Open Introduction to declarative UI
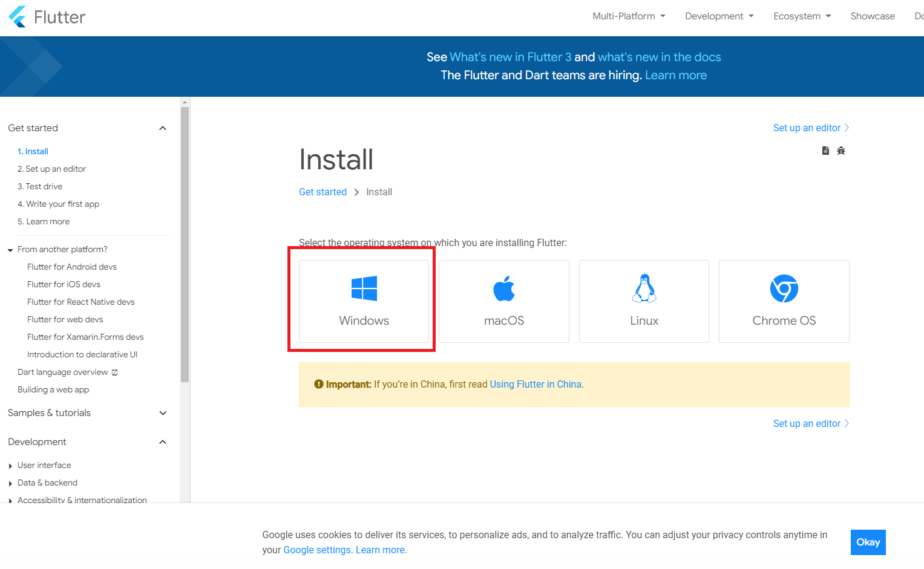924x569 pixels. [x=82, y=354]
